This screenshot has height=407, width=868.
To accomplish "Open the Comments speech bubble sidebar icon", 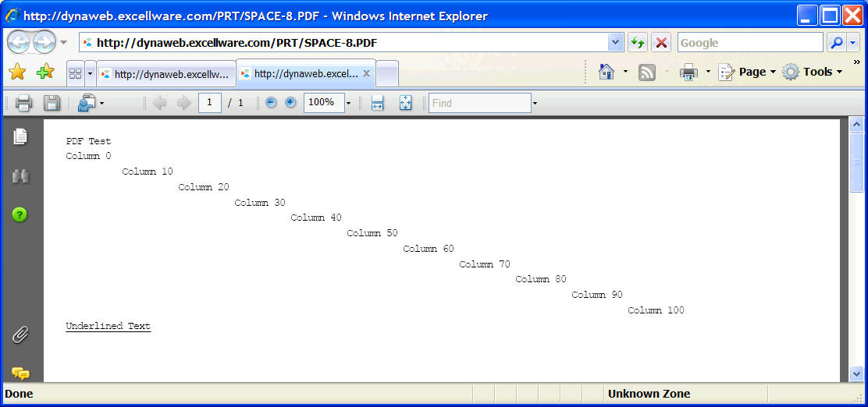I will coord(20,373).
